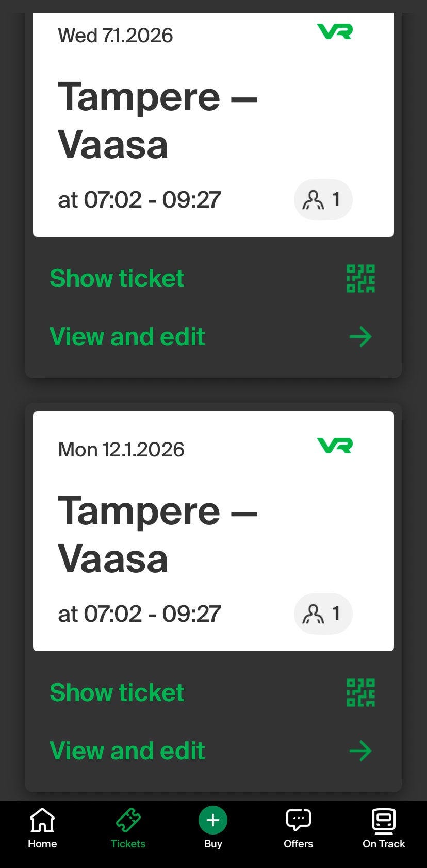
Task: Tap QR code icon for 12.1.2026 ticket
Action: 360,692
